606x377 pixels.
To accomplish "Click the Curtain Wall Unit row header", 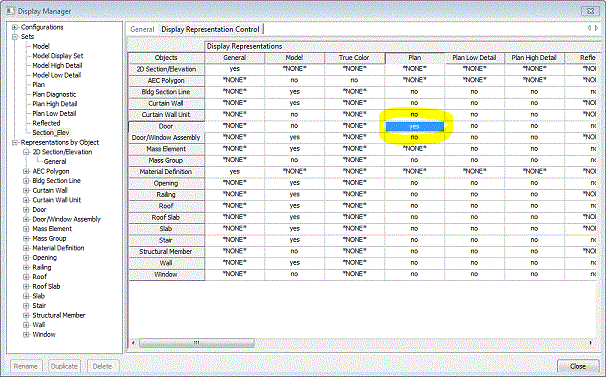I will 166,115.
